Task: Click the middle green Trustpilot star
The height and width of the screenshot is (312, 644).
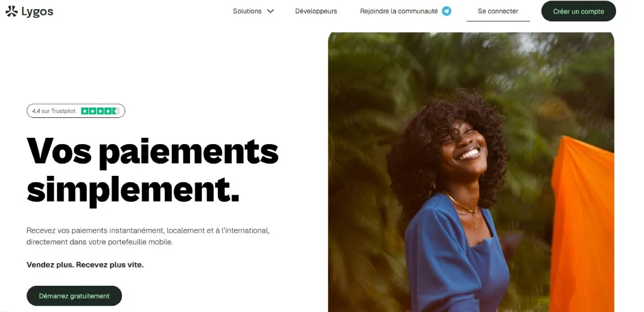Action: (100, 111)
